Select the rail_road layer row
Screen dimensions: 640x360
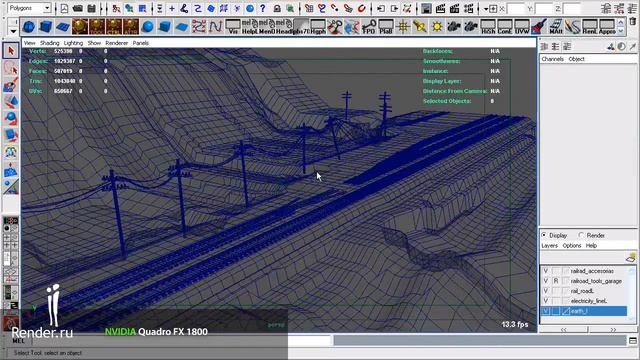[584, 291]
